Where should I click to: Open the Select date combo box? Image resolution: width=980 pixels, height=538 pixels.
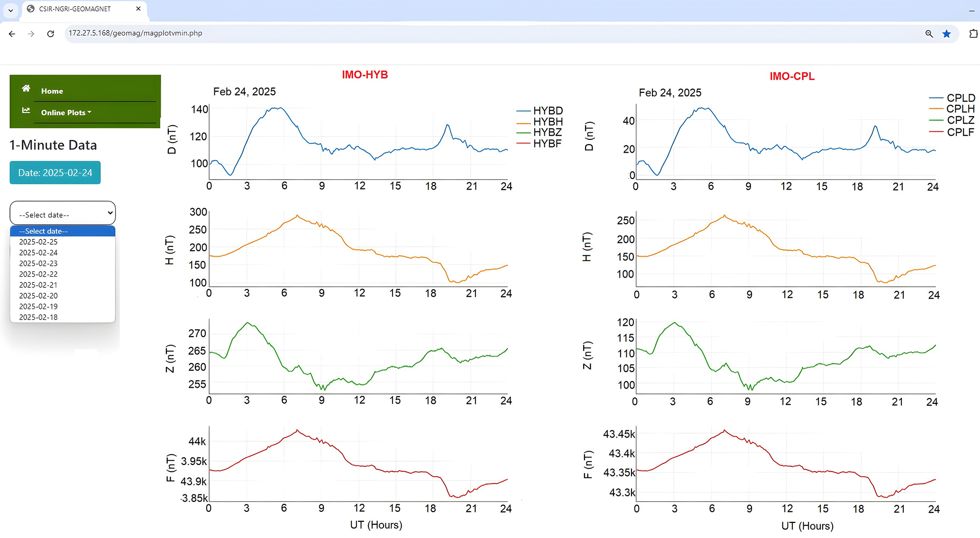[63, 214]
